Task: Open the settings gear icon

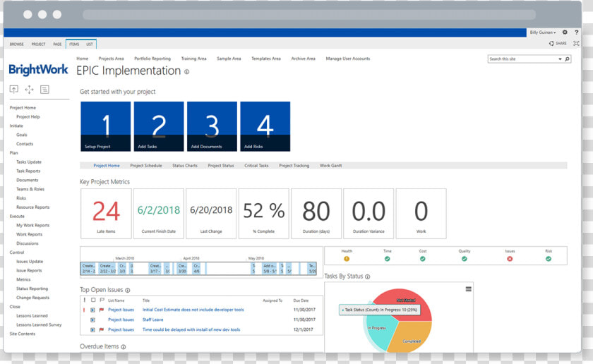Action: pyautogui.click(x=565, y=32)
